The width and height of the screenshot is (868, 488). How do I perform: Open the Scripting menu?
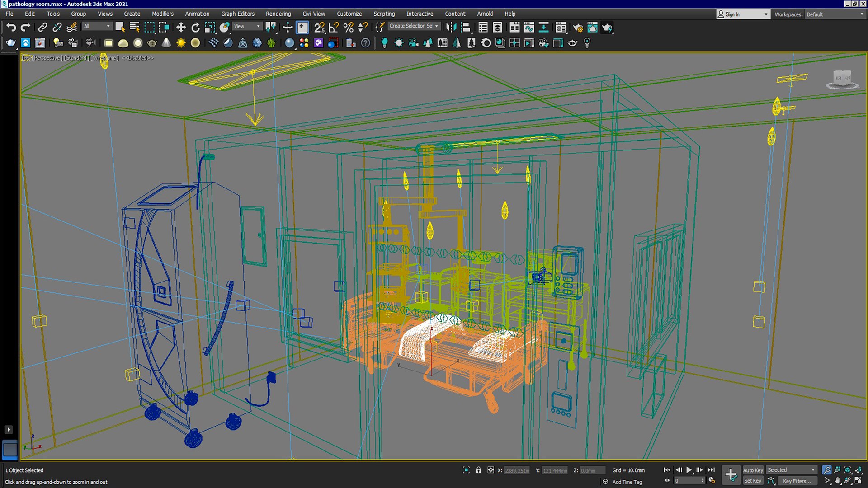(384, 14)
